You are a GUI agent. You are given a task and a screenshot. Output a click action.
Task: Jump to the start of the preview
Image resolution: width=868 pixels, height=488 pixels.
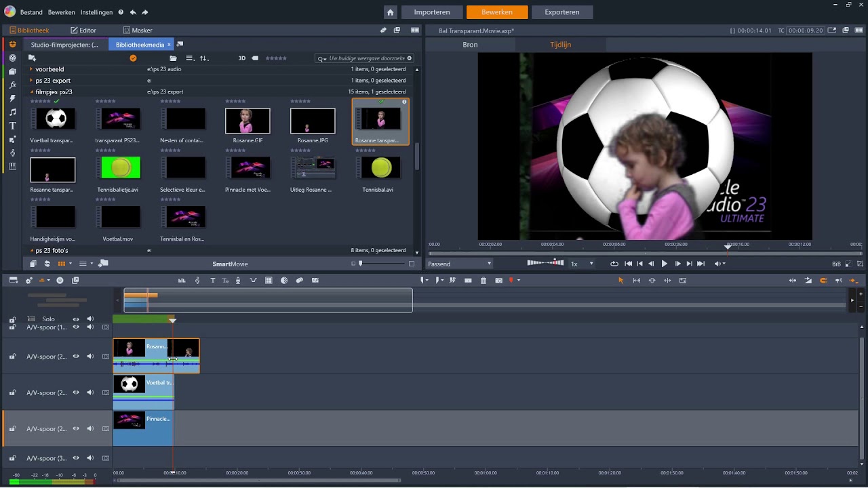(628, 264)
